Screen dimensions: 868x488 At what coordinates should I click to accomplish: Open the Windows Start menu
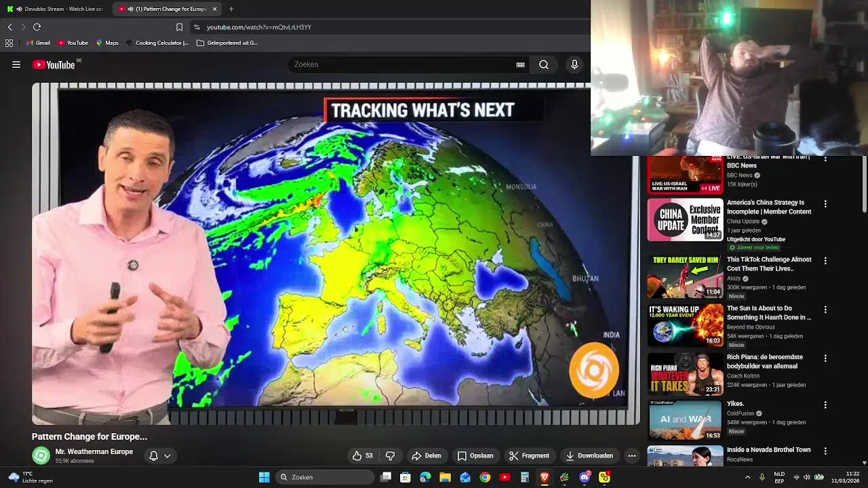point(264,477)
